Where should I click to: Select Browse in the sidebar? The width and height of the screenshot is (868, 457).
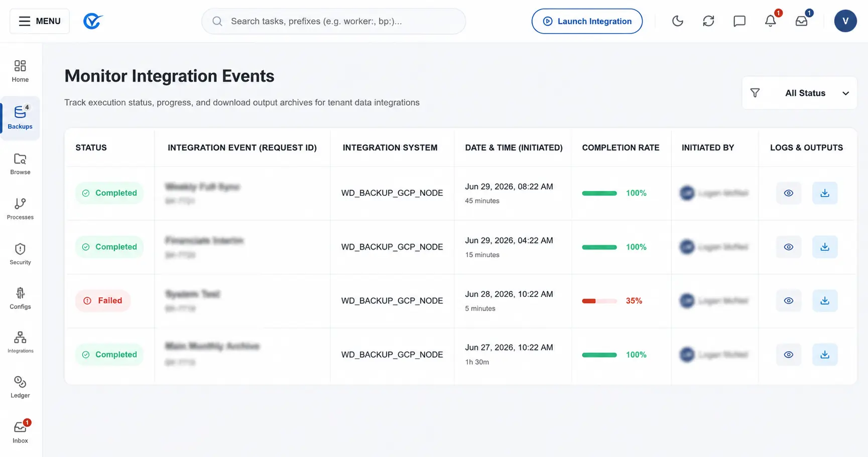20,164
